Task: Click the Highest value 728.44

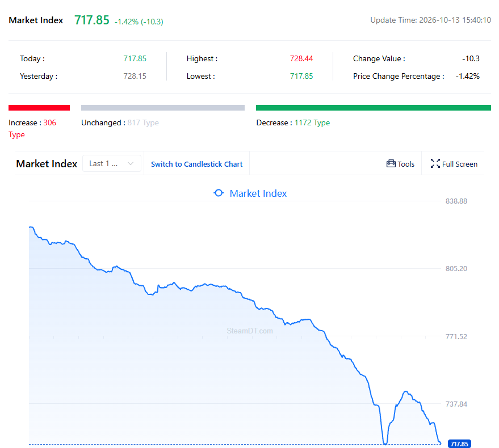Action: pyautogui.click(x=301, y=58)
